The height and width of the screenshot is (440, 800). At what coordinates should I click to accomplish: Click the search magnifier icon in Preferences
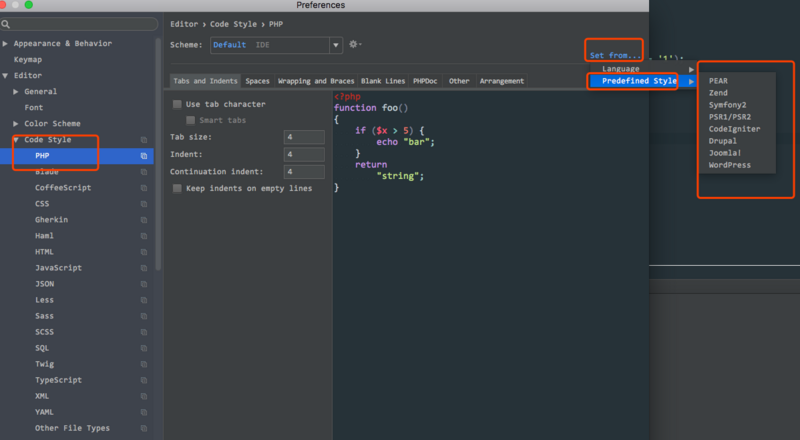pos(6,24)
